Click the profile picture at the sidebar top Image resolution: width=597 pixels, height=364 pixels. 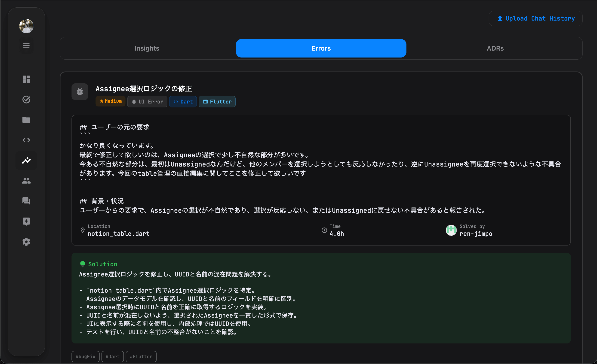click(26, 26)
